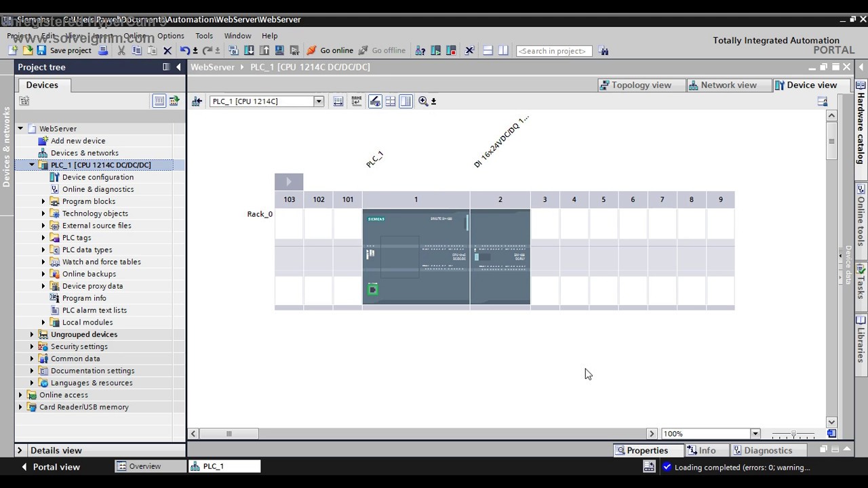Collapse the PLC_1 tree node
Image resolution: width=868 pixels, height=488 pixels.
point(32,165)
